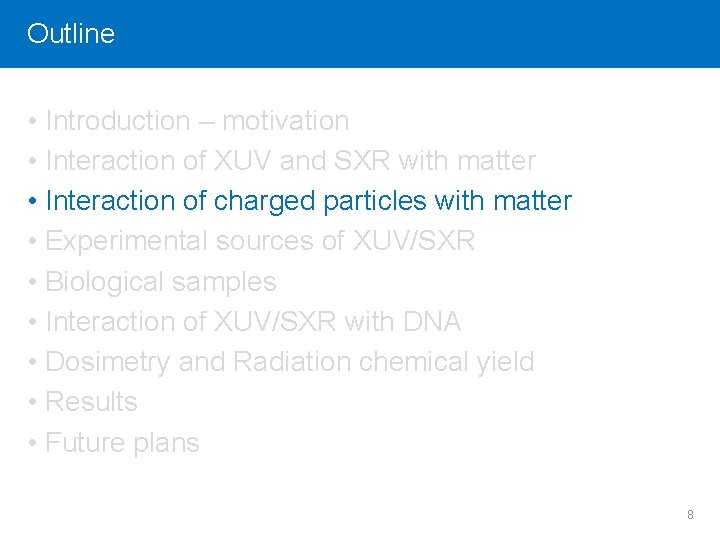The image size is (720, 540).
Task: Select the "Introduction – motivation" line
Action: click(x=197, y=121)
